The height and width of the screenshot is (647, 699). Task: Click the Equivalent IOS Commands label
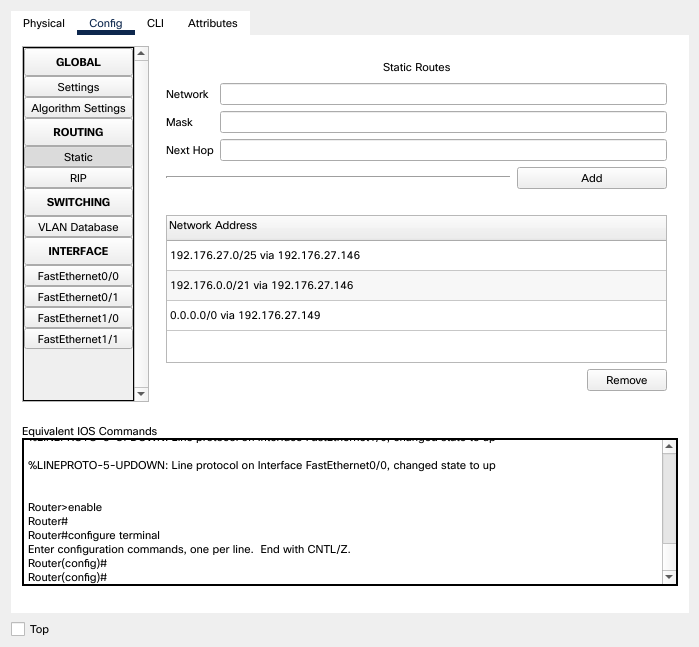[x=90, y=431]
